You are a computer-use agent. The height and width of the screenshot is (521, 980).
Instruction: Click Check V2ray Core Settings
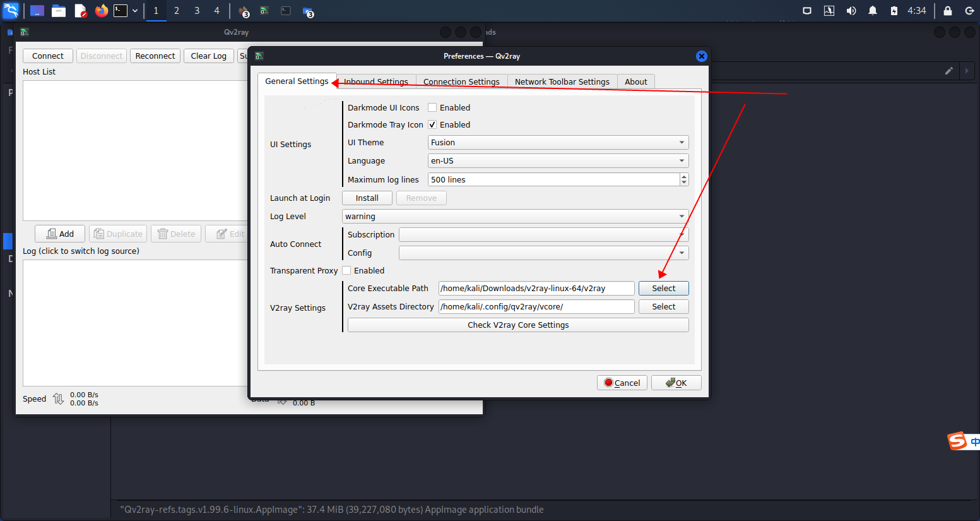click(x=518, y=325)
